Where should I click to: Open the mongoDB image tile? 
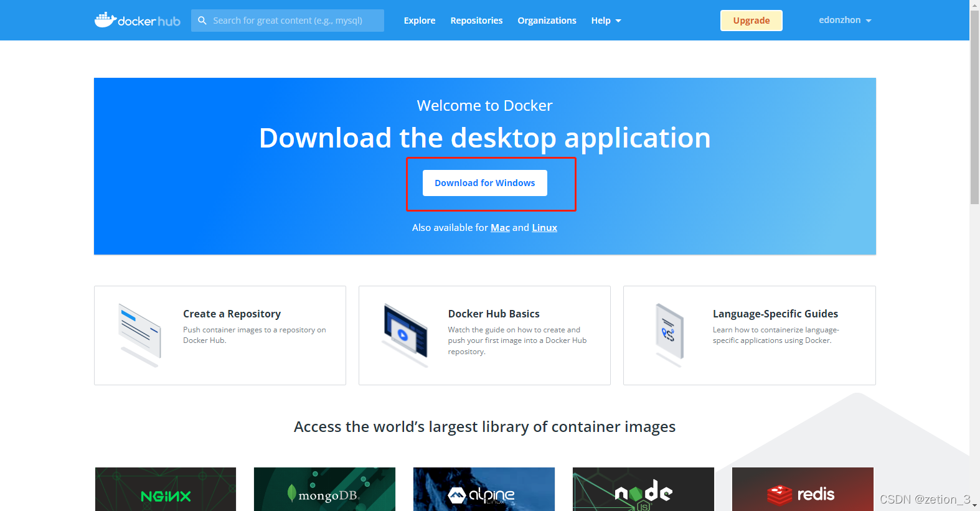[x=324, y=489]
